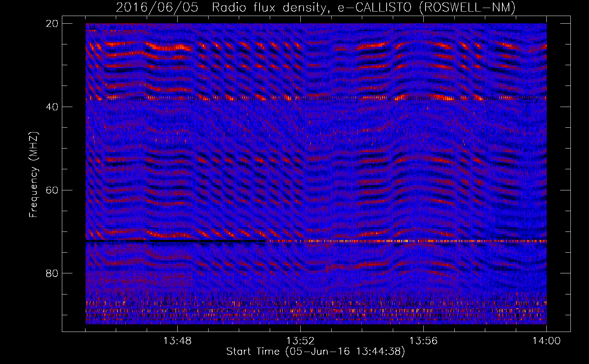Click the 'Frequency (MHZ)' y-axis label
This screenshot has height=364, width=589.
(x=33, y=175)
